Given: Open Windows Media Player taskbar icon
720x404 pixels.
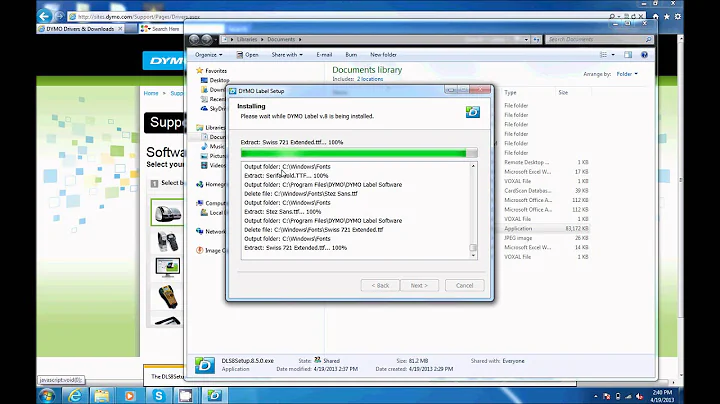Looking at the screenshot, I should 130,395.
